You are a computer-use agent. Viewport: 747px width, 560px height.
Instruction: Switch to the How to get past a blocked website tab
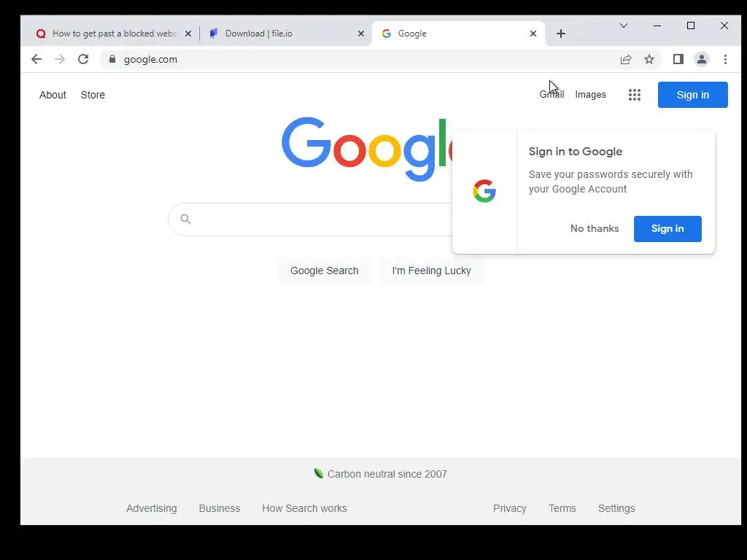click(107, 34)
